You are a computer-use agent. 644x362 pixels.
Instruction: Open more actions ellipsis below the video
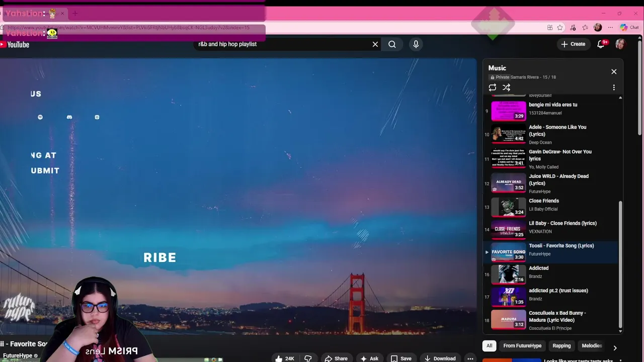pos(470,358)
